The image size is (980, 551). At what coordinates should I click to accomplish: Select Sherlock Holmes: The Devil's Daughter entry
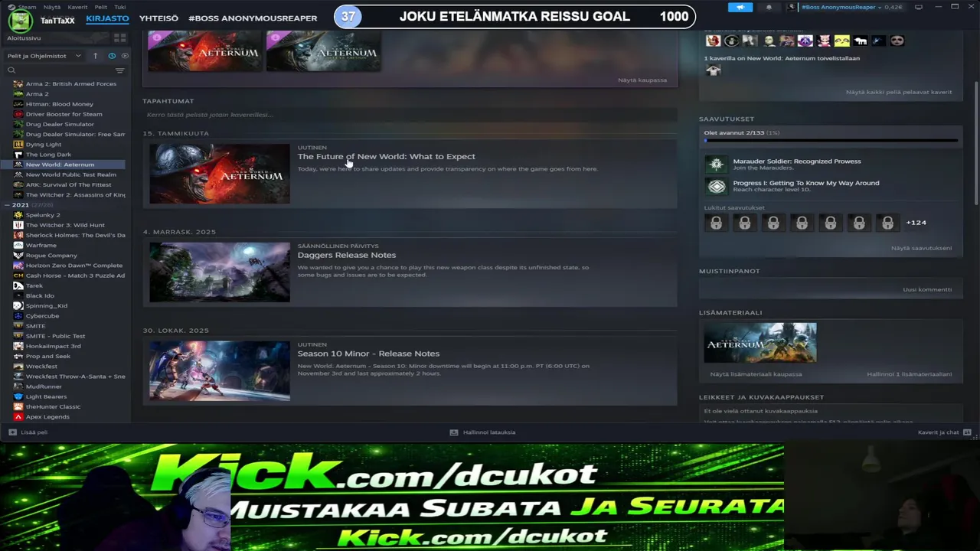point(75,235)
